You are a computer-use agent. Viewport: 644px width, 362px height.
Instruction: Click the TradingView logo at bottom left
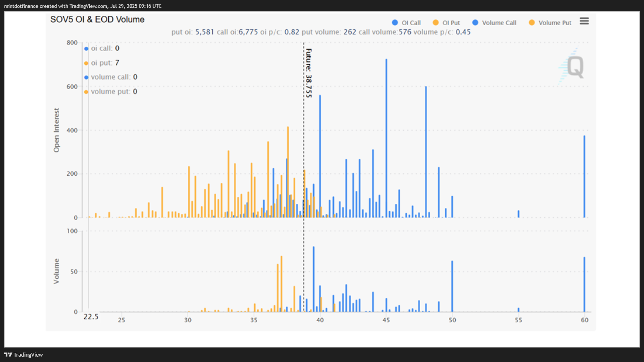[x=24, y=355]
